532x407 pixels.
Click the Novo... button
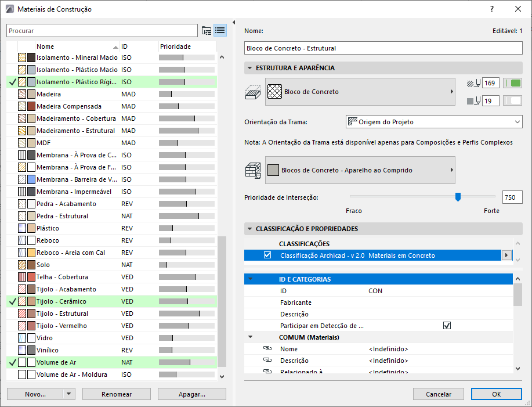tap(35, 394)
